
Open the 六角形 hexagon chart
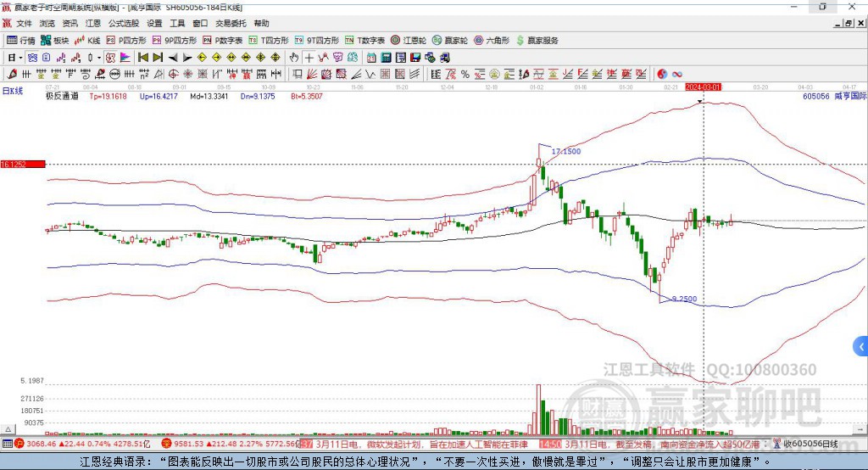tap(492, 41)
